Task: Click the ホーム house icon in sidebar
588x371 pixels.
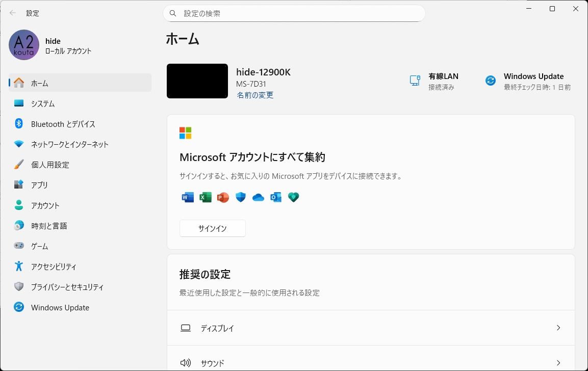Action: (19, 83)
